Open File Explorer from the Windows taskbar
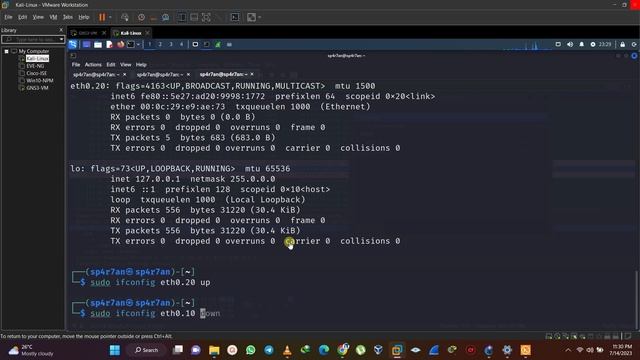The width and height of the screenshot is (640, 360). (214, 350)
